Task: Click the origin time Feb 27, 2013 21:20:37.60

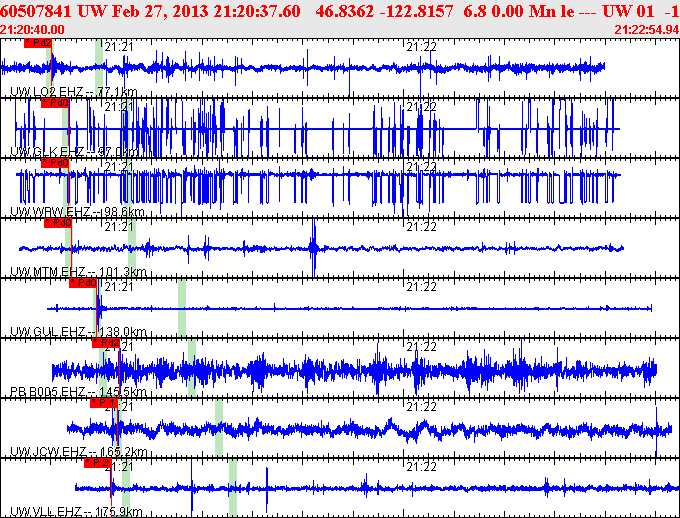Action: [x=206, y=11]
